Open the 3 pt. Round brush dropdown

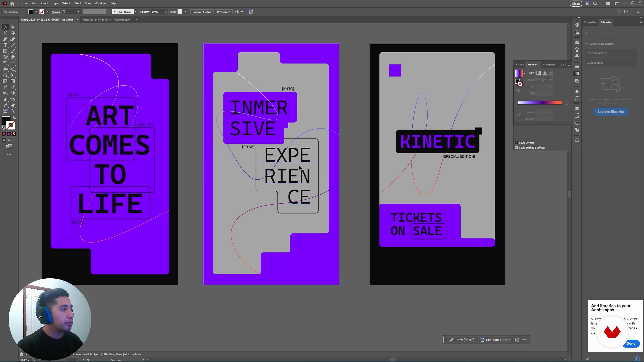136,12
